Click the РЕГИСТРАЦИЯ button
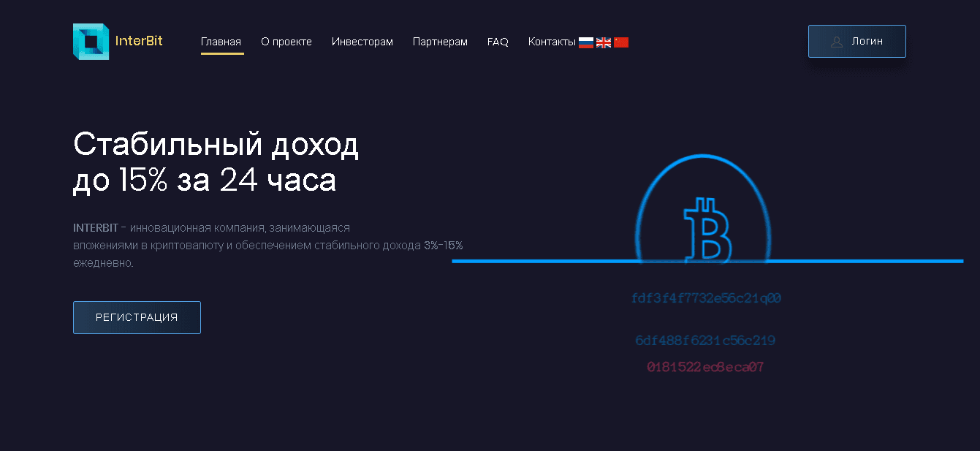Image resolution: width=980 pixels, height=451 pixels. click(x=137, y=317)
